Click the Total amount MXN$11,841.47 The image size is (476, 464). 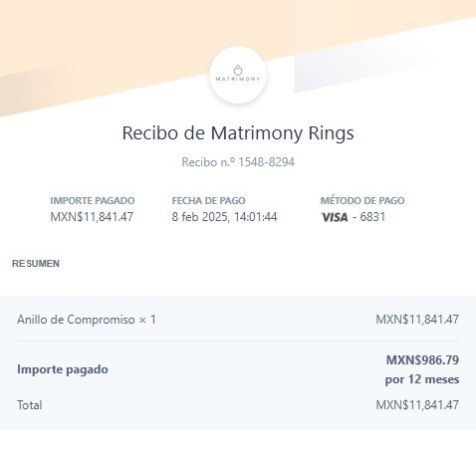coord(417,405)
